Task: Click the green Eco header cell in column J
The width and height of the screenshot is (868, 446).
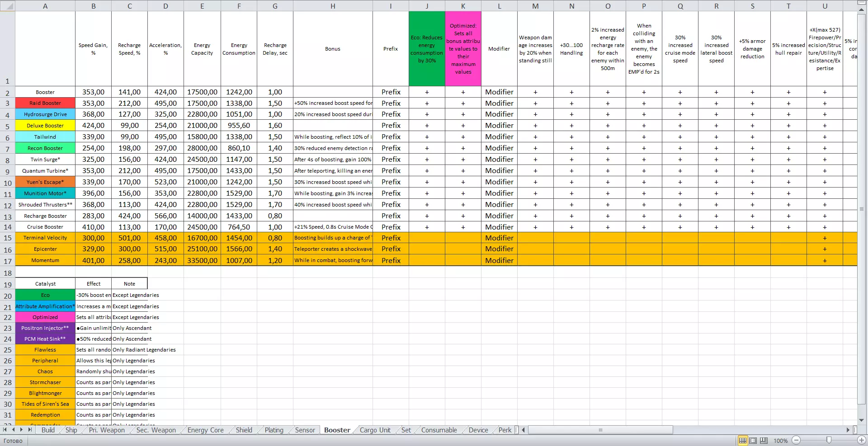Action: click(427, 49)
